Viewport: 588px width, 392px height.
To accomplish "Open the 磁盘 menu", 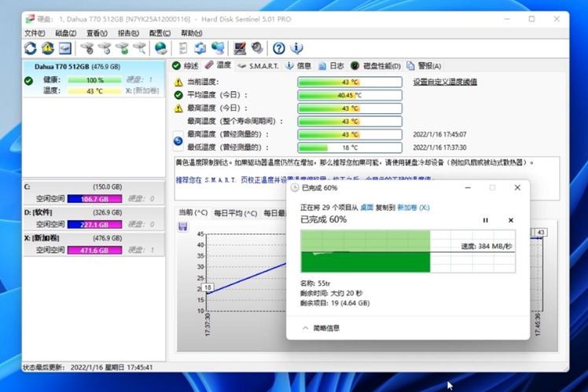I will (66, 33).
